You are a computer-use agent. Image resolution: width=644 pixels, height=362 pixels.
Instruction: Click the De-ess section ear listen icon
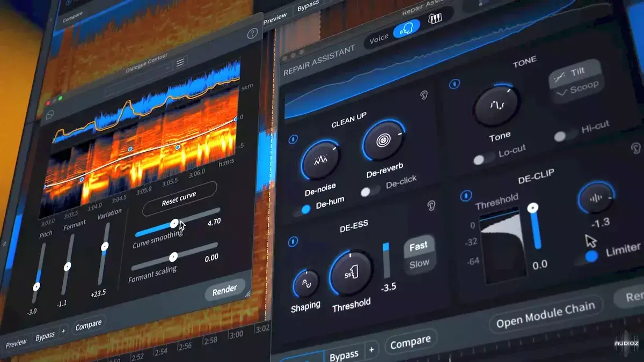(x=430, y=205)
